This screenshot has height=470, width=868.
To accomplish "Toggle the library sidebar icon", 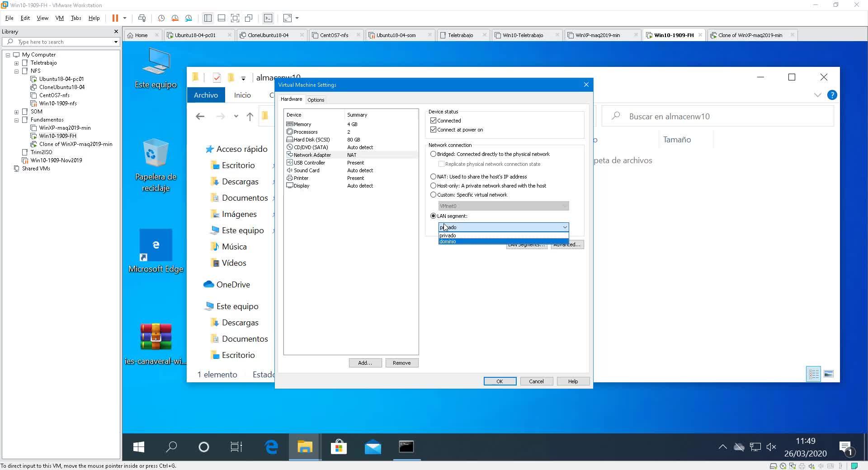I will coord(208,18).
